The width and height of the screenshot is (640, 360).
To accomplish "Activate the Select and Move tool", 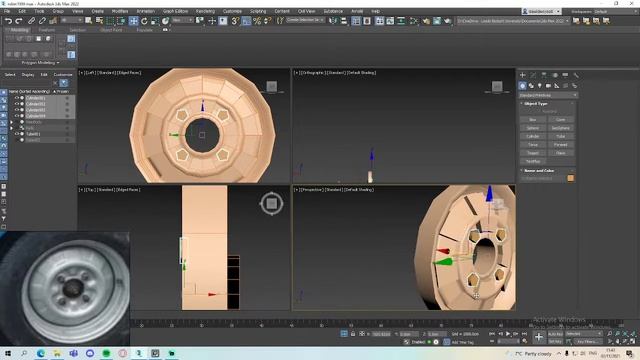I will point(133,21).
